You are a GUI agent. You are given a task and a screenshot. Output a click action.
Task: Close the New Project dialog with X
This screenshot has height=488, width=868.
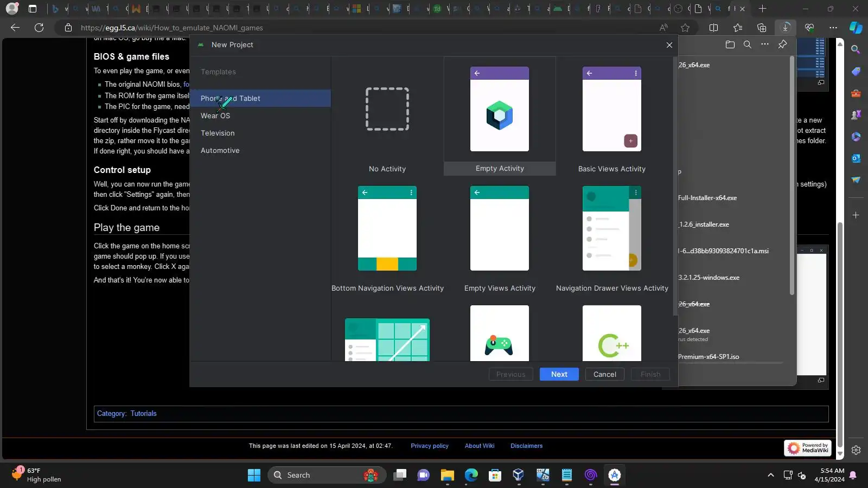[669, 45]
